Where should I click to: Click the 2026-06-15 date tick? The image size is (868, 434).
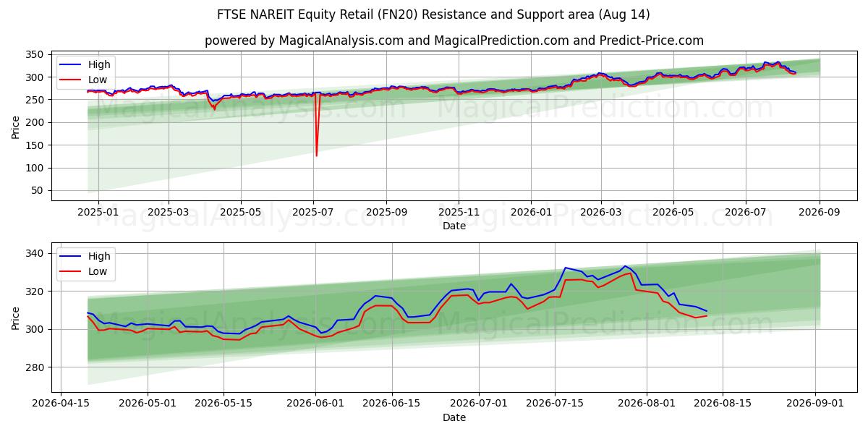(x=392, y=404)
